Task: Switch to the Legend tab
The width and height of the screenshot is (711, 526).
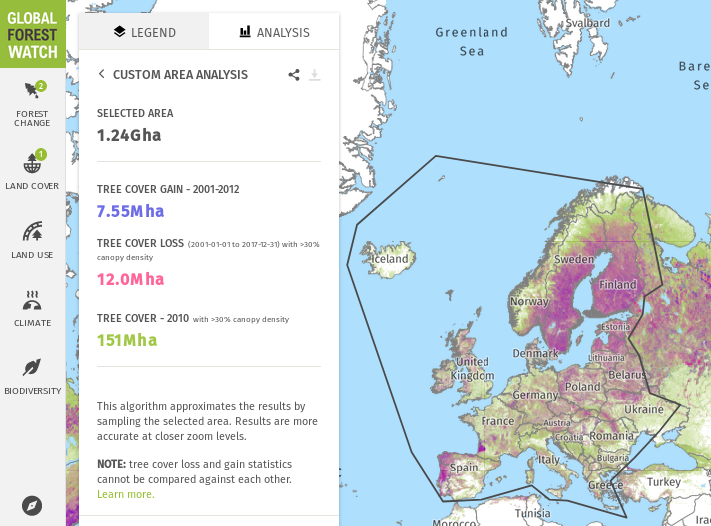Action: click(x=144, y=32)
